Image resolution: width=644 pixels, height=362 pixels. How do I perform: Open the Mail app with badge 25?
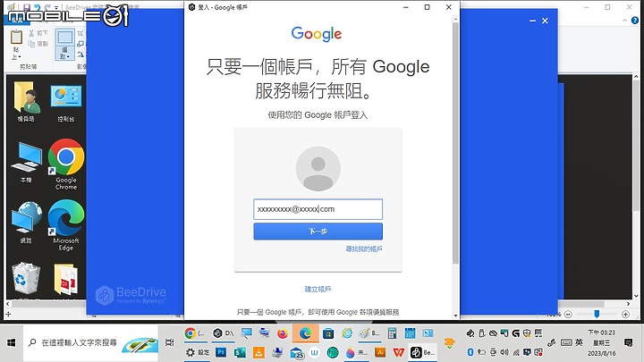[x=297, y=352]
